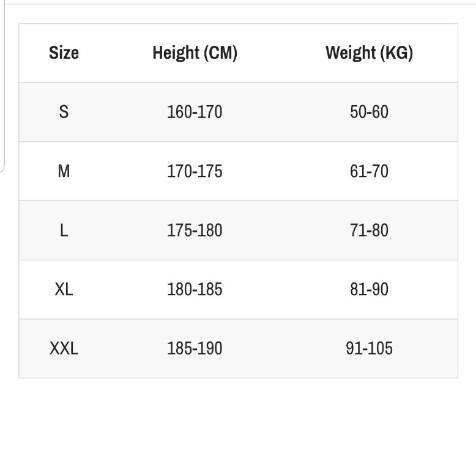Select the XL size cell
This screenshot has width=476, height=472.
[x=64, y=289]
